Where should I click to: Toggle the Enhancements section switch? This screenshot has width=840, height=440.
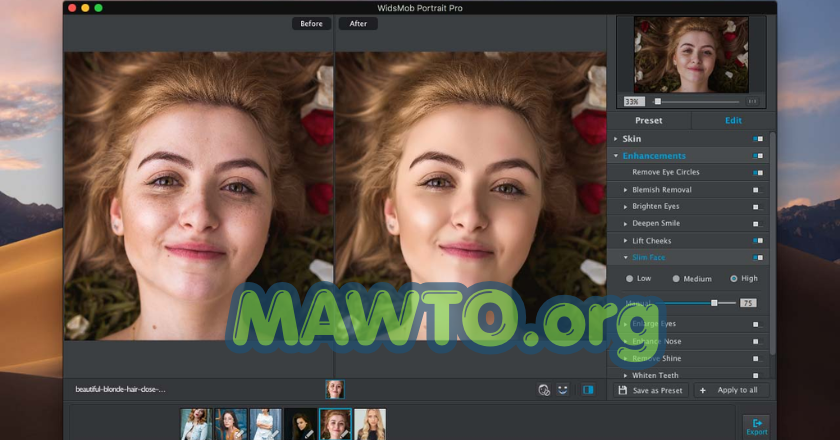[x=758, y=156]
